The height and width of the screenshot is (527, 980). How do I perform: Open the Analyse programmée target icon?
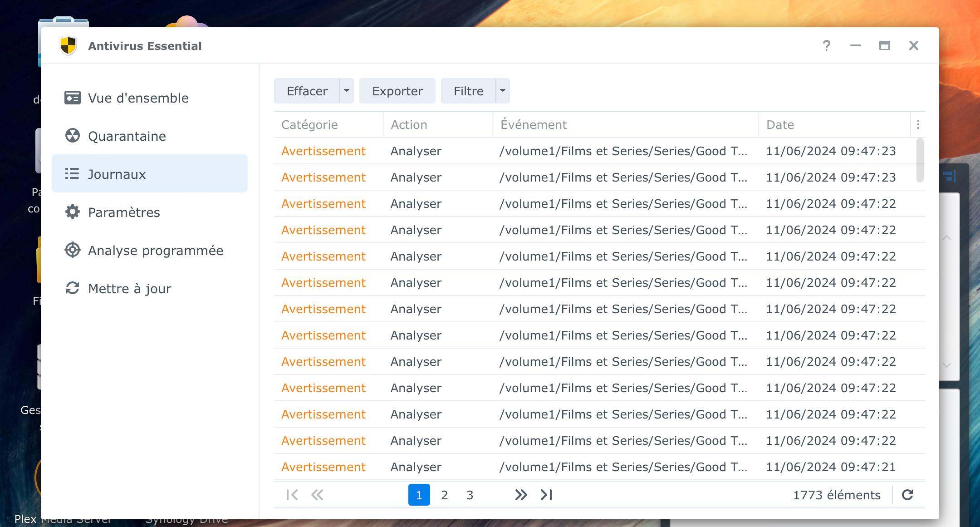pos(73,250)
